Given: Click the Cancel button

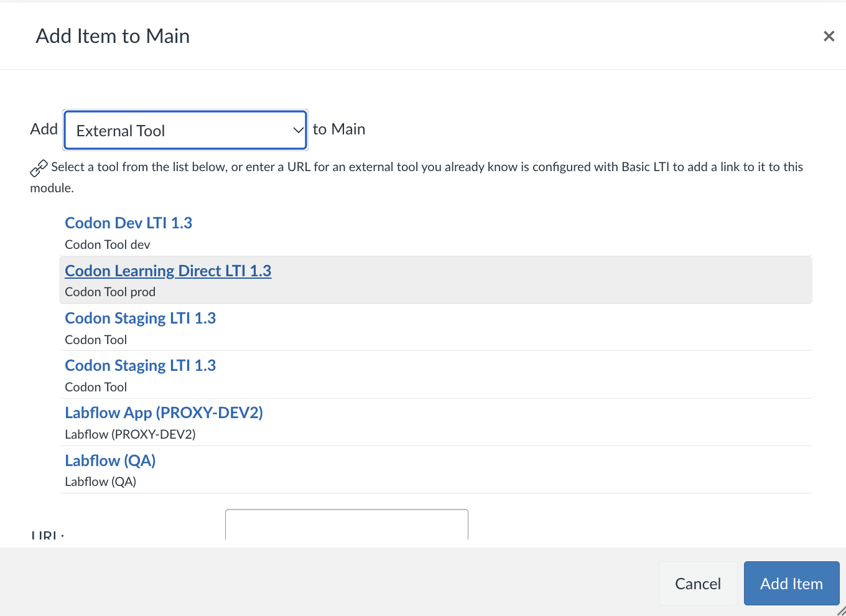Looking at the screenshot, I should point(698,584).
